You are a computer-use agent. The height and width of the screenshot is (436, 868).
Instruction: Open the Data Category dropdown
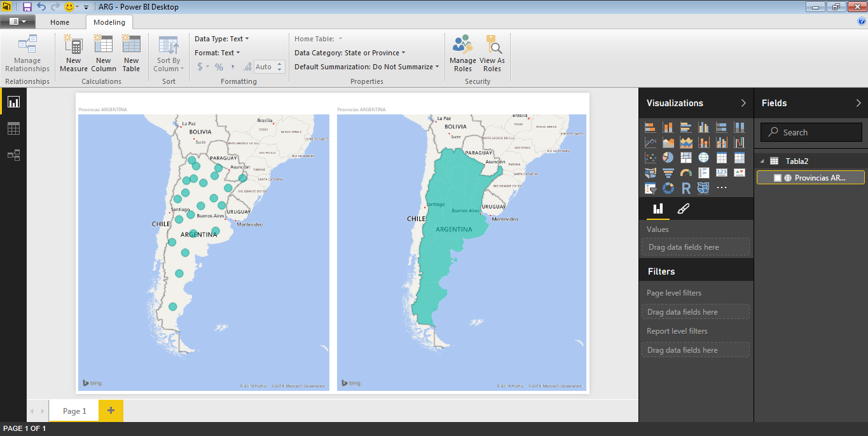click(350, 53)
